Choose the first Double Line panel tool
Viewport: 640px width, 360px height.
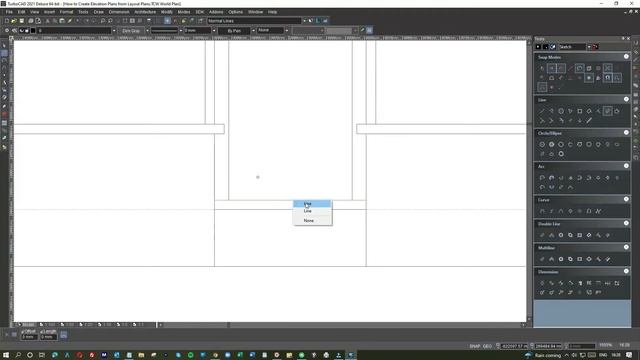click(542, 236)
